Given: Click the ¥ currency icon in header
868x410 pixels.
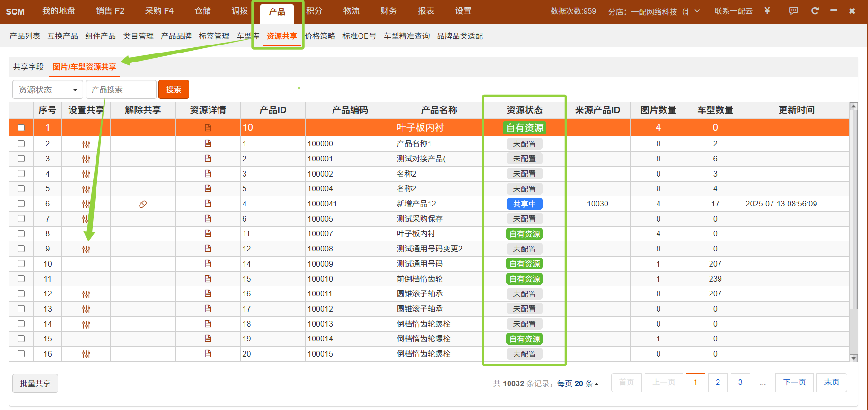Looking at the screenshot, I should point(767,11).
